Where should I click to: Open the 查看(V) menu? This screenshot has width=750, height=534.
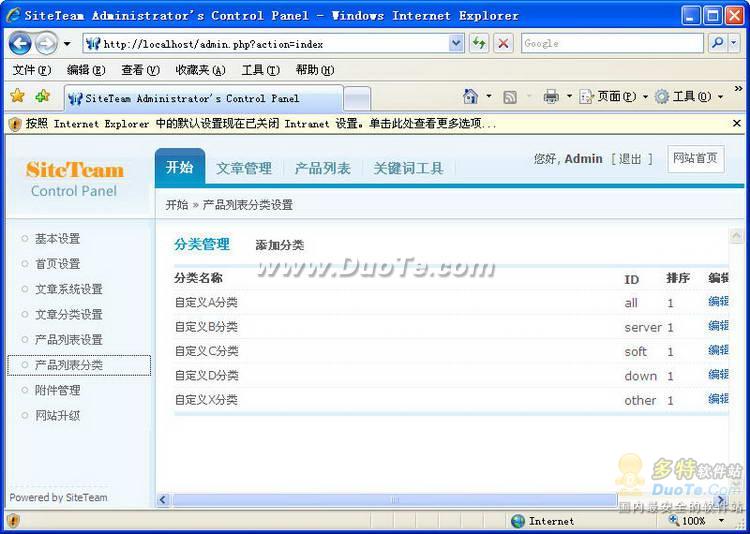tap(140, 70)
